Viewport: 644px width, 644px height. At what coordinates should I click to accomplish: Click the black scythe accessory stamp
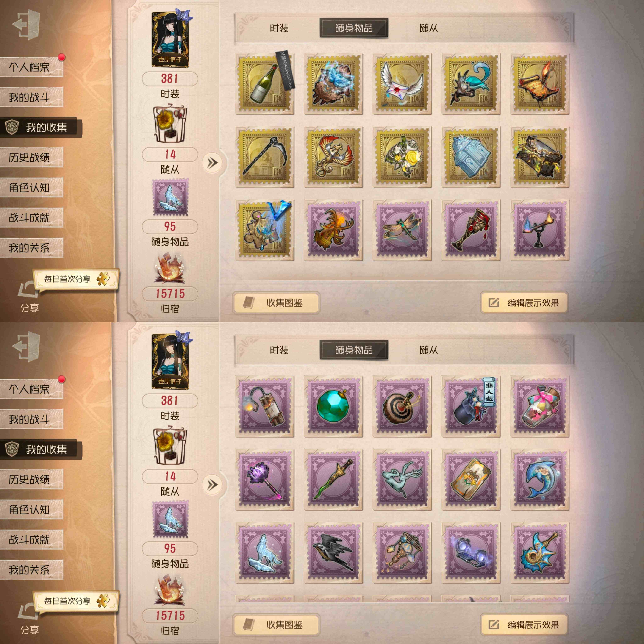click(x=265, y=157)
